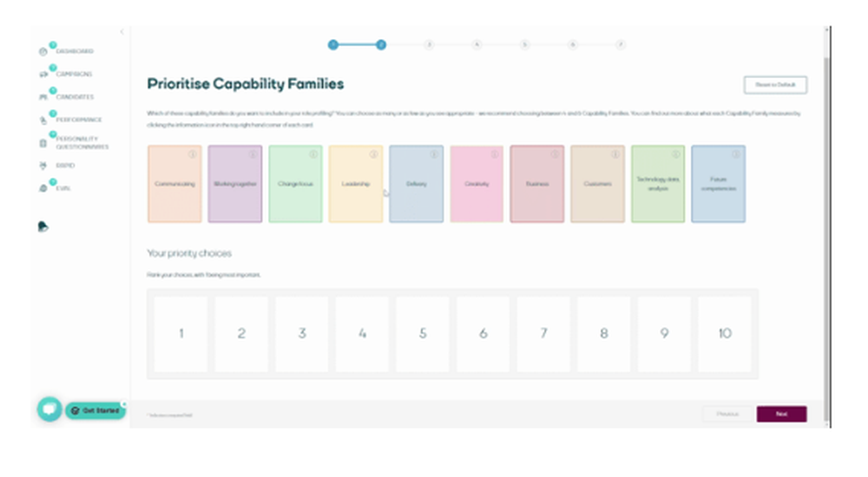This screenshot has width=868, height=477.
Task: Click priority slot number 1
Action: tap(181, 334)
